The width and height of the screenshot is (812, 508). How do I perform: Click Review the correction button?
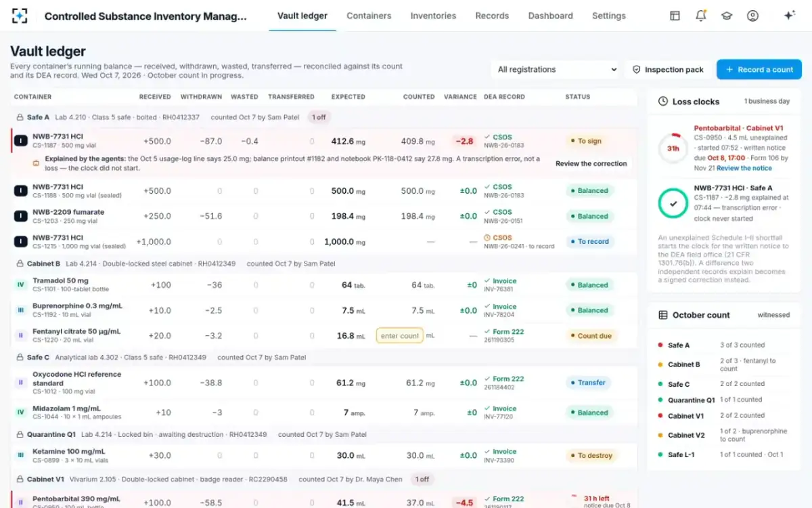click(x=591, y=163)
